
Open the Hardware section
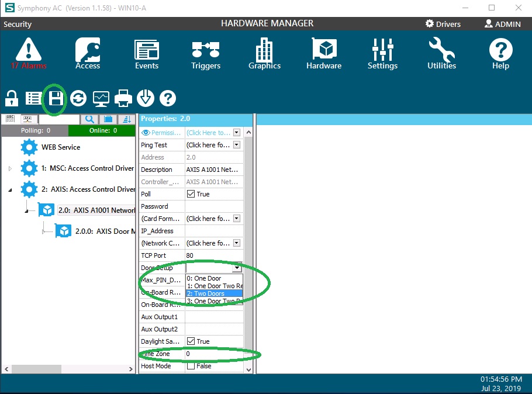tap(324, 54)
